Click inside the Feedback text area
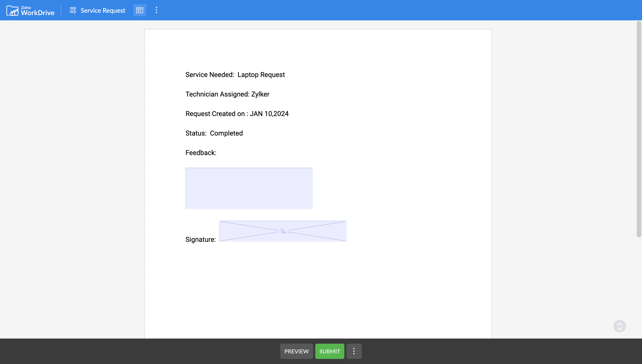The height and width of the screenshot is (364, 642). (249, 188)
